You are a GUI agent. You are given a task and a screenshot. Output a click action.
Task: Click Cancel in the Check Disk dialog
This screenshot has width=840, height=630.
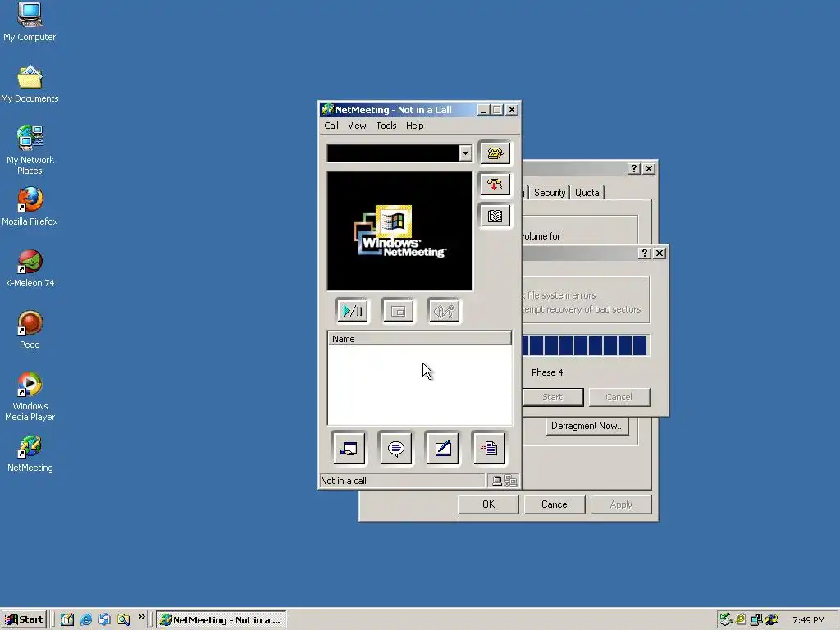coord(619,397)
